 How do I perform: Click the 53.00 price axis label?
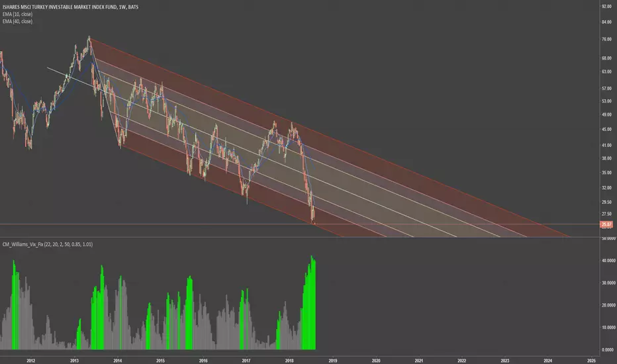606,101
